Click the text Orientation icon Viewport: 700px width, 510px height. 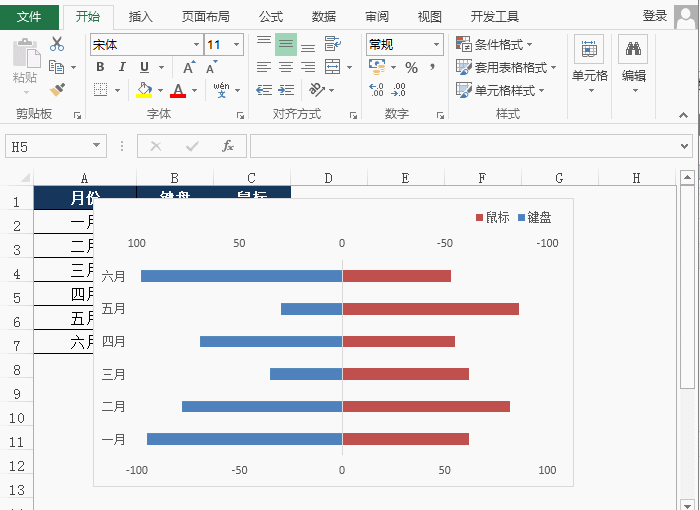317,90
